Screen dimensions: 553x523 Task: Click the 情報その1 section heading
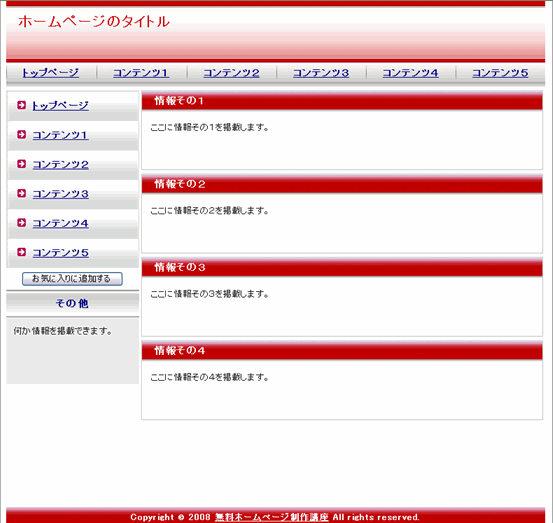pos(179,101)
